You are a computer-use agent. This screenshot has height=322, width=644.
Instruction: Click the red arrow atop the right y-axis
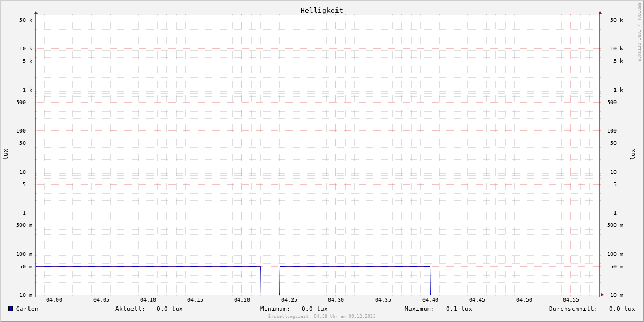coord(600,12)
